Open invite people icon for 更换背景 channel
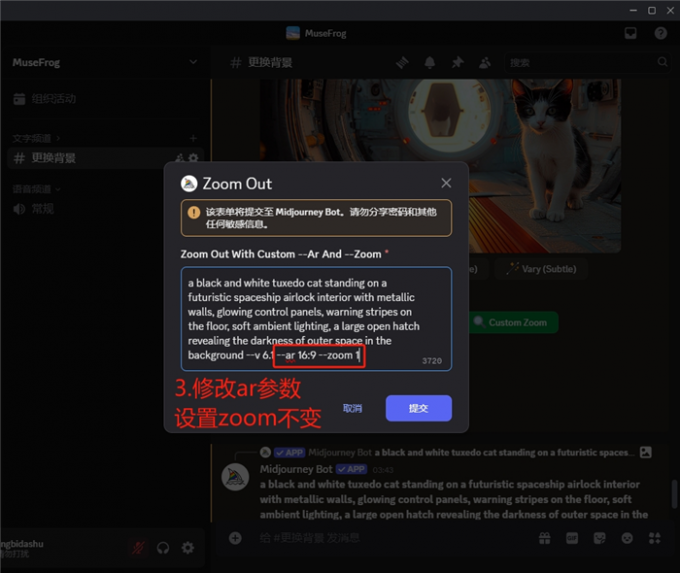The height and width of the screenshot is (573, 680). tap(180, 158)
